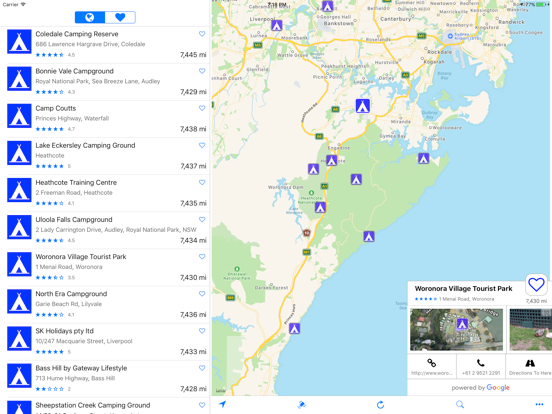Open the second partially shown photo thumbnail

[531, 330]
